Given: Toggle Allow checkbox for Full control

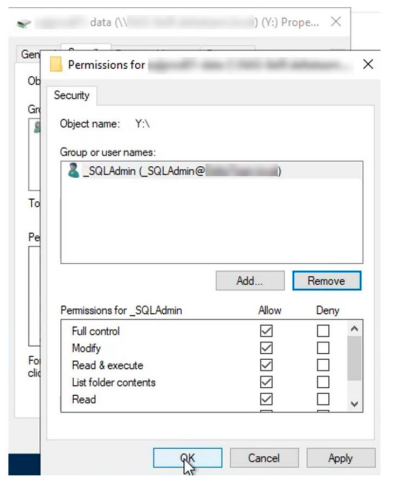Looking at the screenshot, I should point(266,331).
